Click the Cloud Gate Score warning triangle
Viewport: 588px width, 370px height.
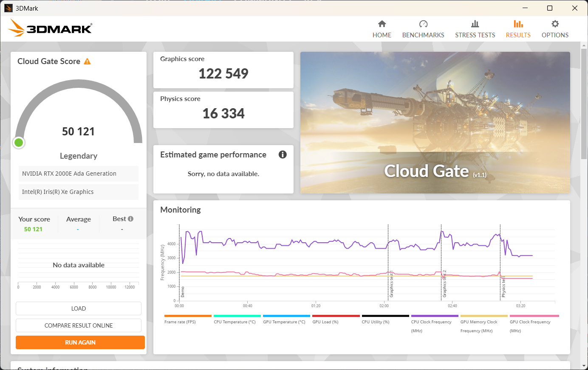(88, 62)
